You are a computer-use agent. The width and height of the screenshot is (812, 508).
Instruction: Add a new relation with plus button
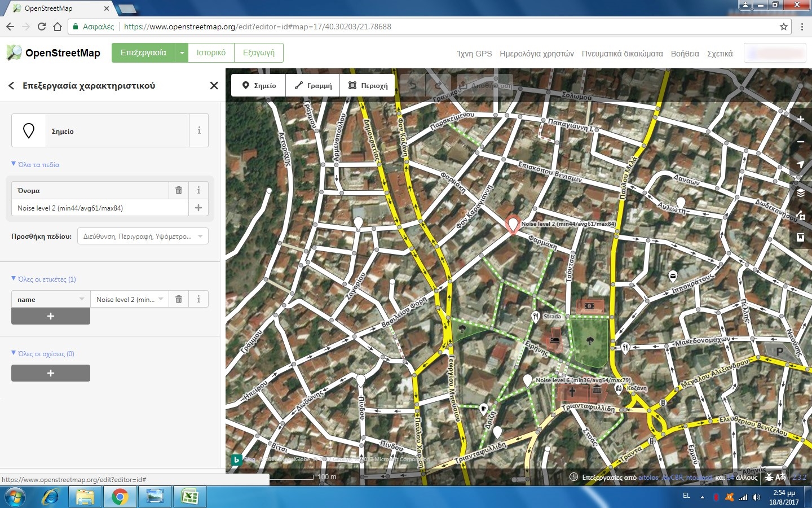click(x=51, y=373)
